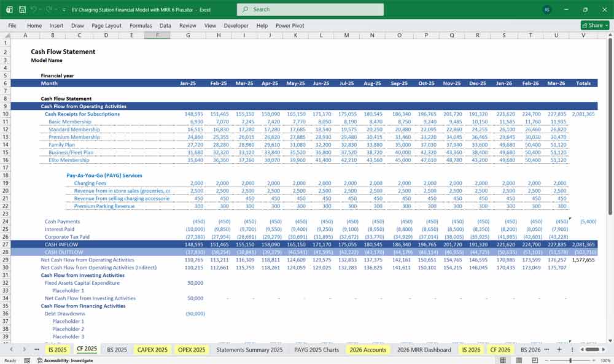Select the Page Layout view icon
This screenshot has height=364, width=614.
(x=519, y=359)
